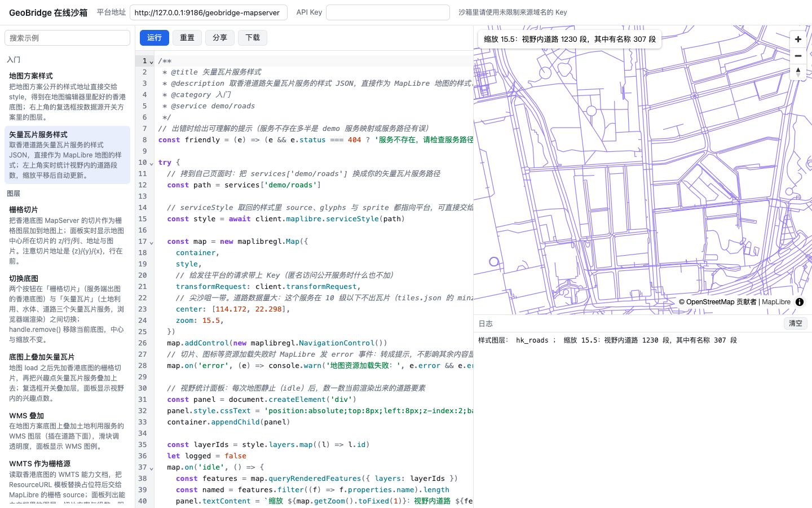This screenshot has width=812, height=508.
Task: Collapse the comment block at line 1
Action: point(151,62)
